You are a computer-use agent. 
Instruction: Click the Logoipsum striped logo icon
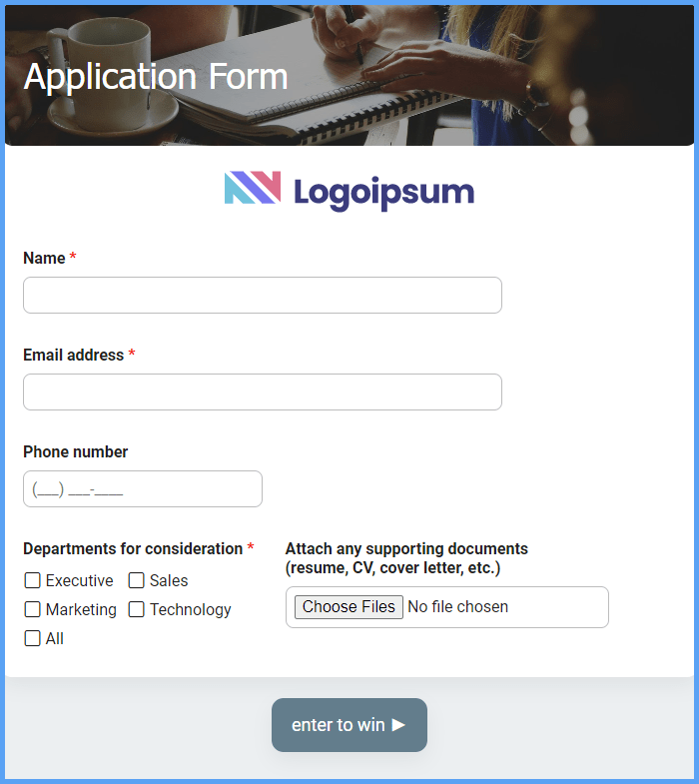pos(253,188)
